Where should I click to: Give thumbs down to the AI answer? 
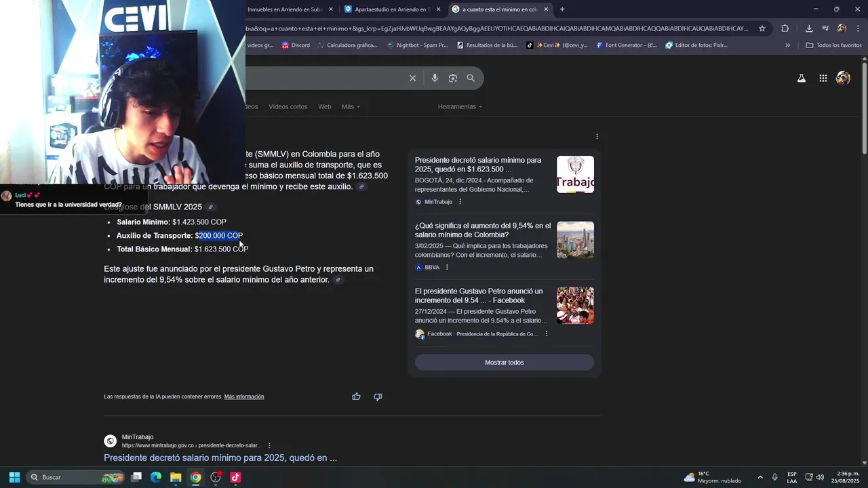click(x=378, y=396)
